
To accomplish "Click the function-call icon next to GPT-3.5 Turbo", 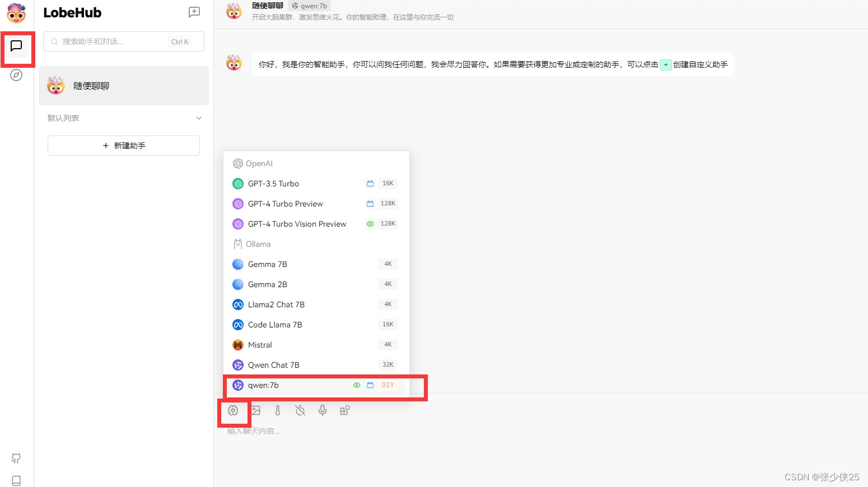I will coord(370,183).
